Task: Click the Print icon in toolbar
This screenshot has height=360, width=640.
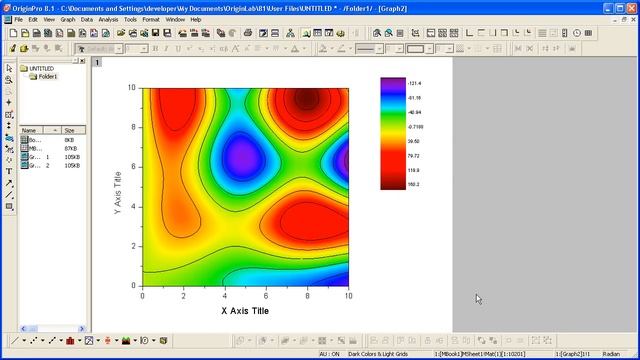Action: (248, 33)
